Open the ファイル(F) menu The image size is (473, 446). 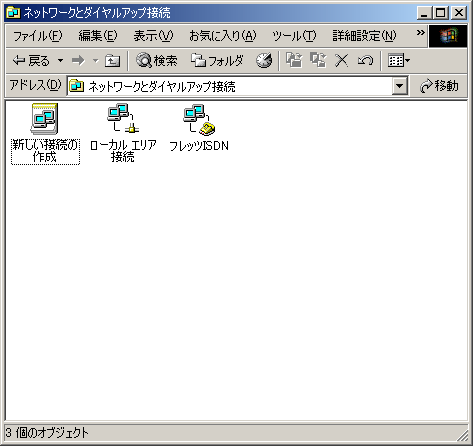tap(38, 36)
